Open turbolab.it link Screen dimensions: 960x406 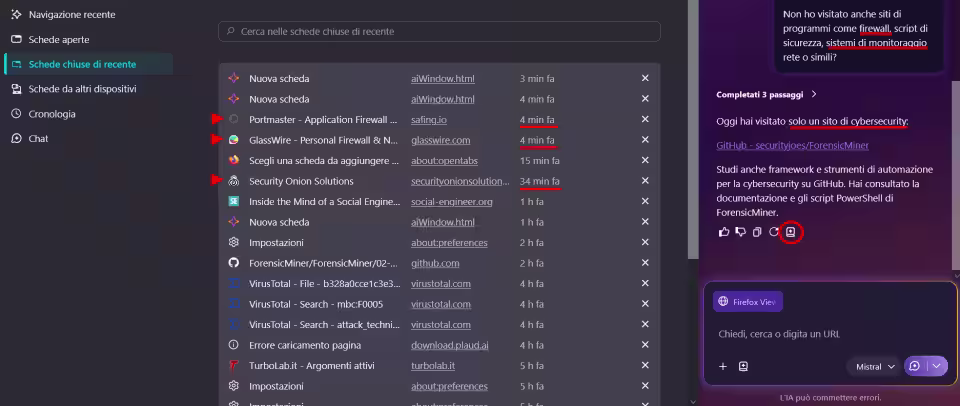point(433,366)
